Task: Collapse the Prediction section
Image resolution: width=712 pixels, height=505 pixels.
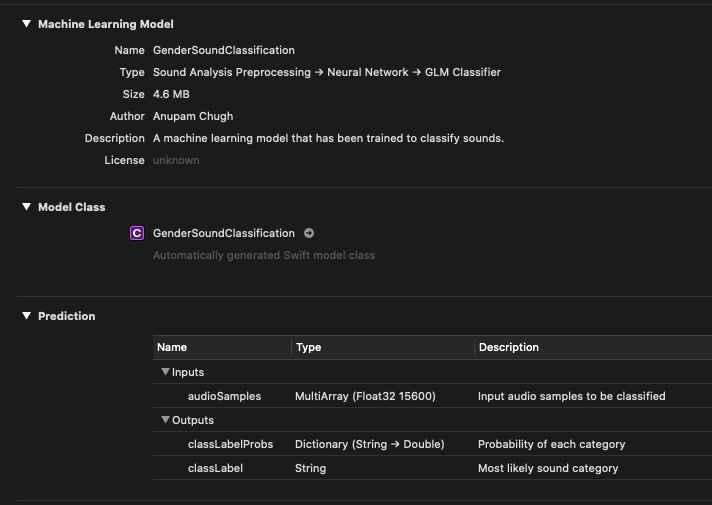Action: click(x=26, y=316)
